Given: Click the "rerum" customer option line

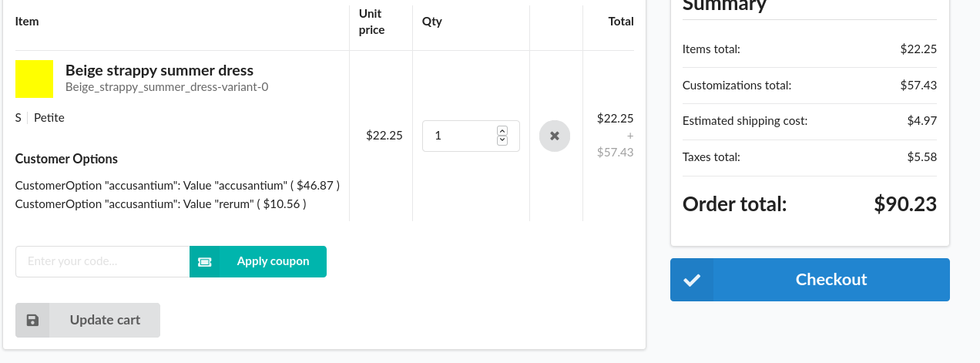Looking at the screenshot, I should 161,204.
